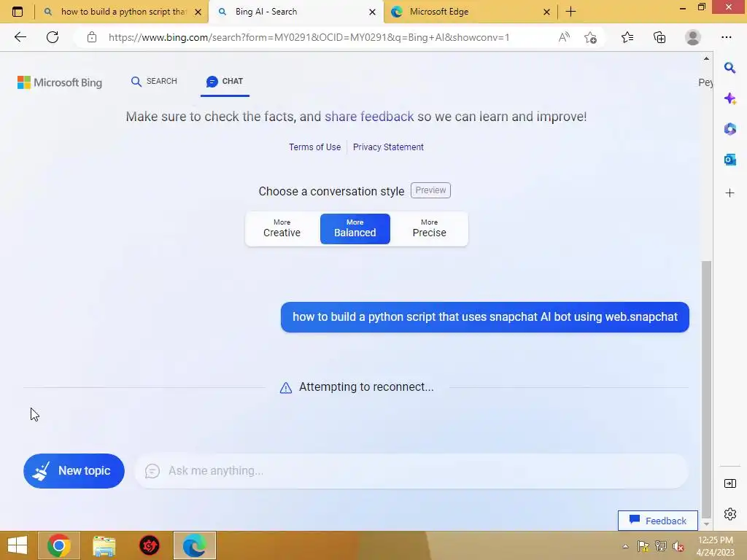This screenshot has height=560, width=747.
Task: Add this page to favorites
Action: (x=591, y=37)
